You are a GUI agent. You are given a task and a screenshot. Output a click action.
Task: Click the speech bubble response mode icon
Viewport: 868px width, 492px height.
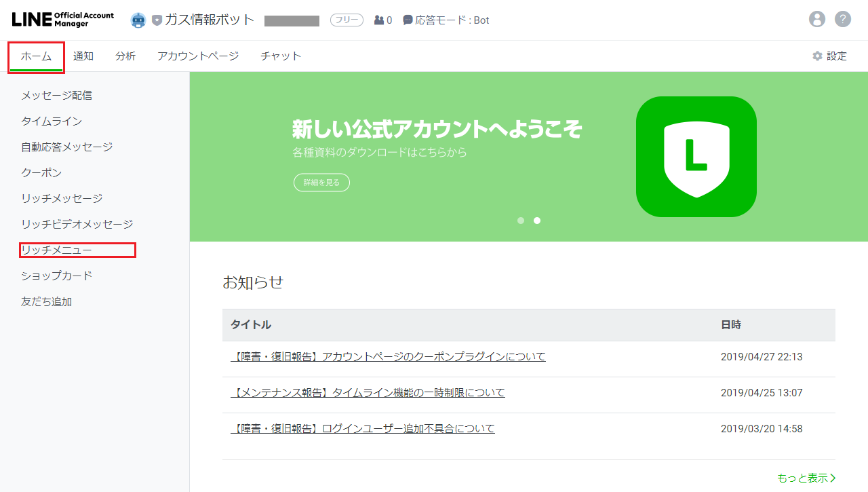pos(408,20)
